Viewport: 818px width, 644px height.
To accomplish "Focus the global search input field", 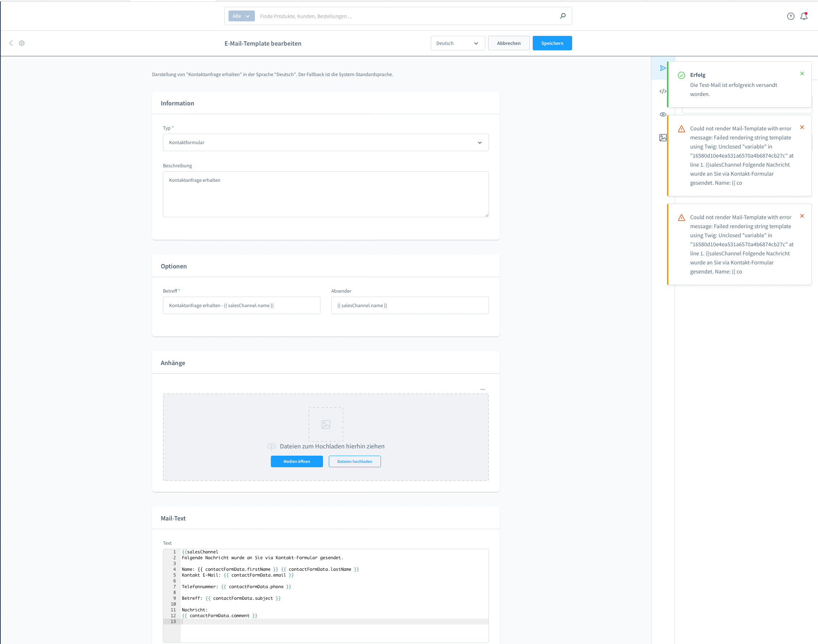I will (407, 16).
